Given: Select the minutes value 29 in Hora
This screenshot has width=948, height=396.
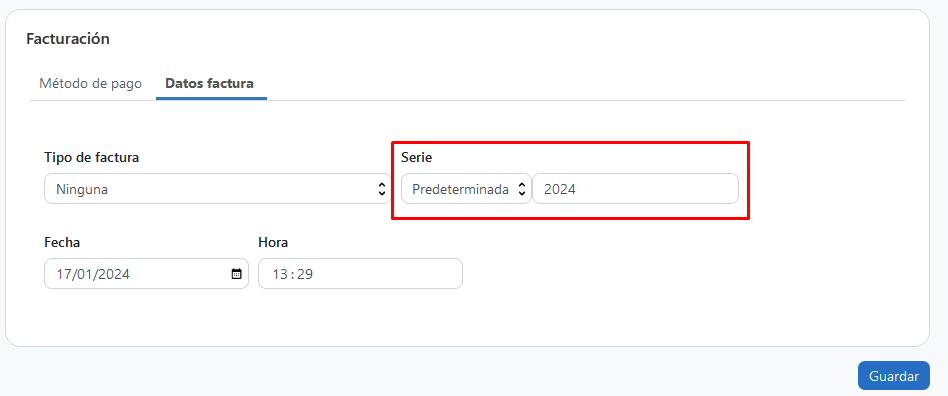Looking at the screenshot, I should tap(305, 274).
